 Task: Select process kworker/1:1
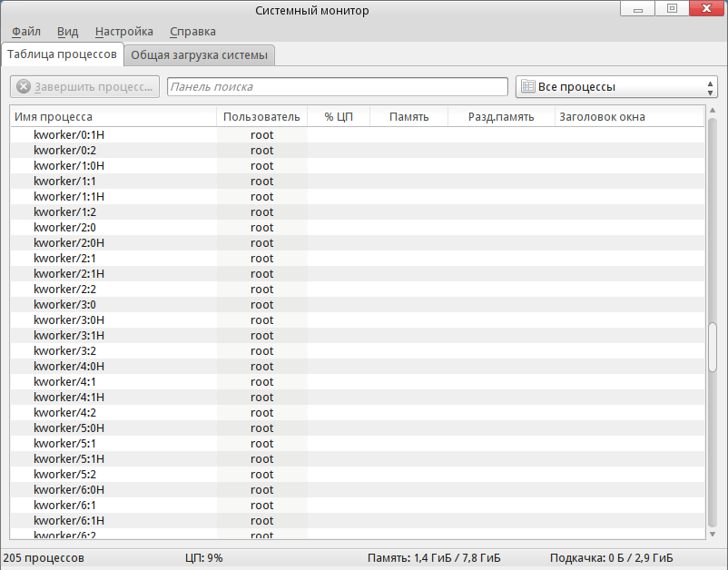358,181
